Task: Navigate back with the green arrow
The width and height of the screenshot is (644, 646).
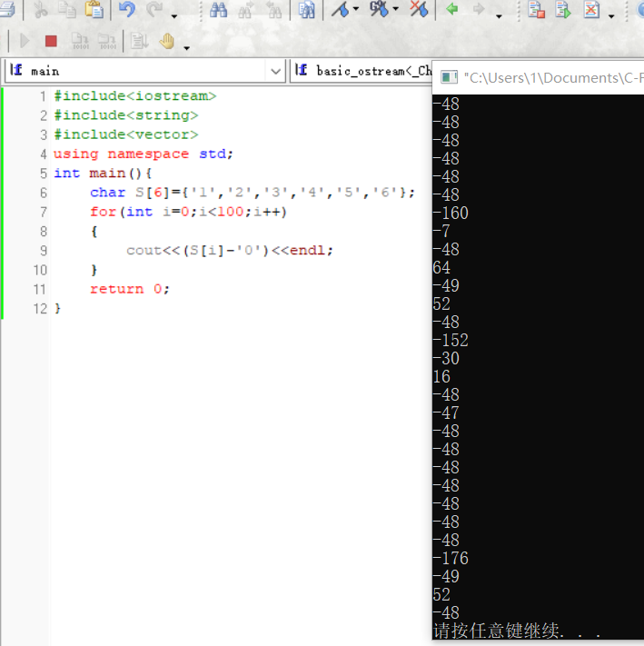Action: (x=452, y=9)
